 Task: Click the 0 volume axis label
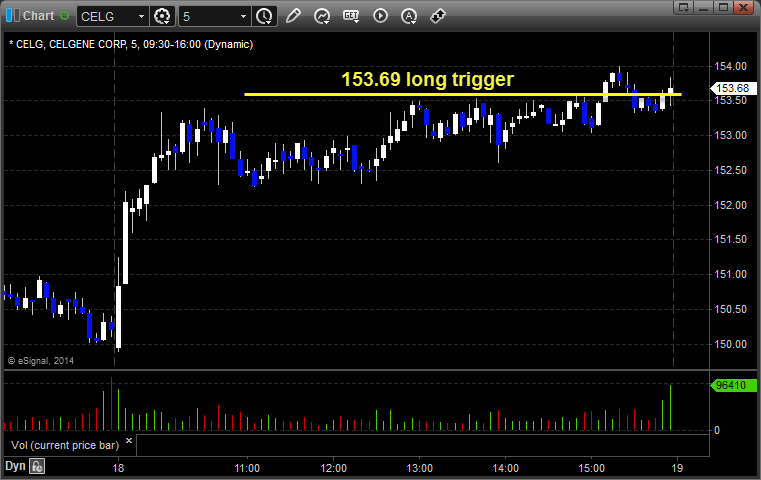coord(717,430)
